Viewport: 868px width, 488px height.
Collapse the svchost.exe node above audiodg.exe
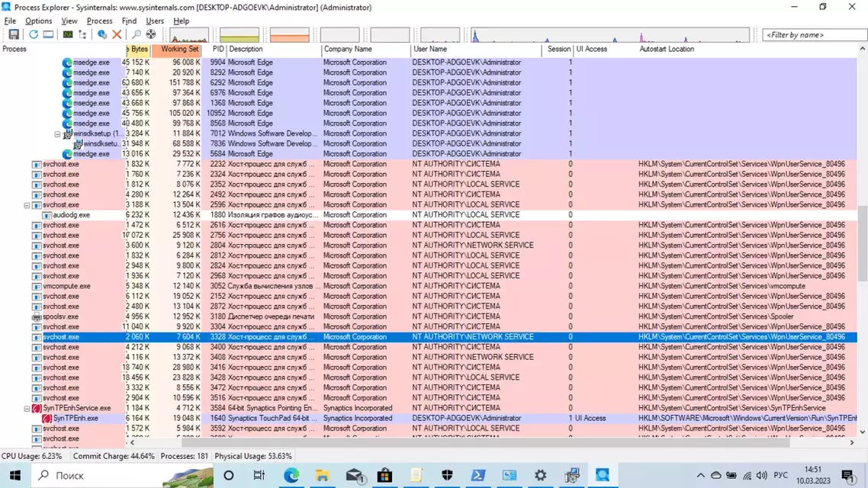[27, 205]
